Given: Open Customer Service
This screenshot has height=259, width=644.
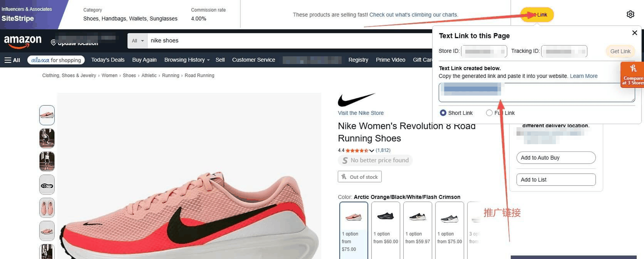Looking at the screenshot, I should tap(254, 60).
